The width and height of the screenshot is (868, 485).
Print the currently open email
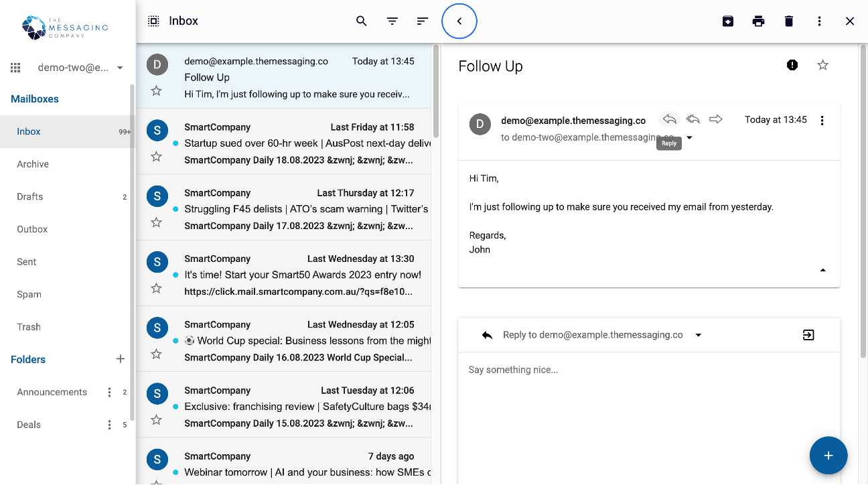[x=758, y=21]
